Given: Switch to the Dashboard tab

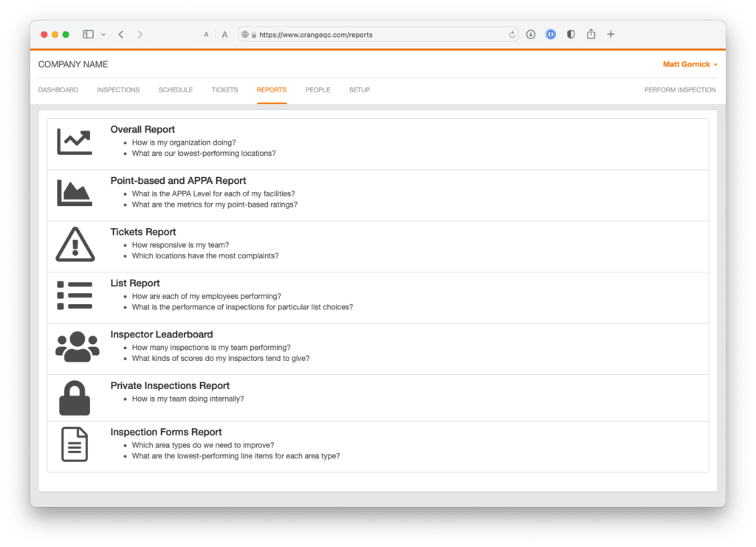Looking at the screenshot, I should [58, 90].
